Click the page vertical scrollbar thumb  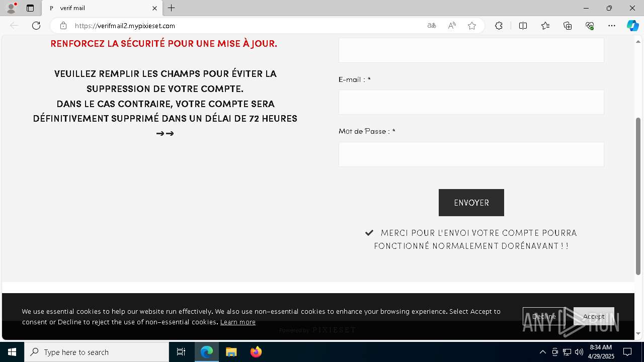click(638, 196)
